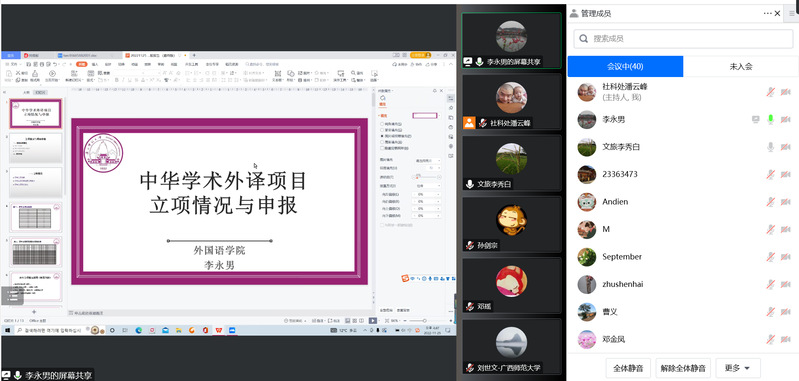Open the three-dot options in 管理成员 header
This screenshot has height=381, width=799.
tap(767, 14)
